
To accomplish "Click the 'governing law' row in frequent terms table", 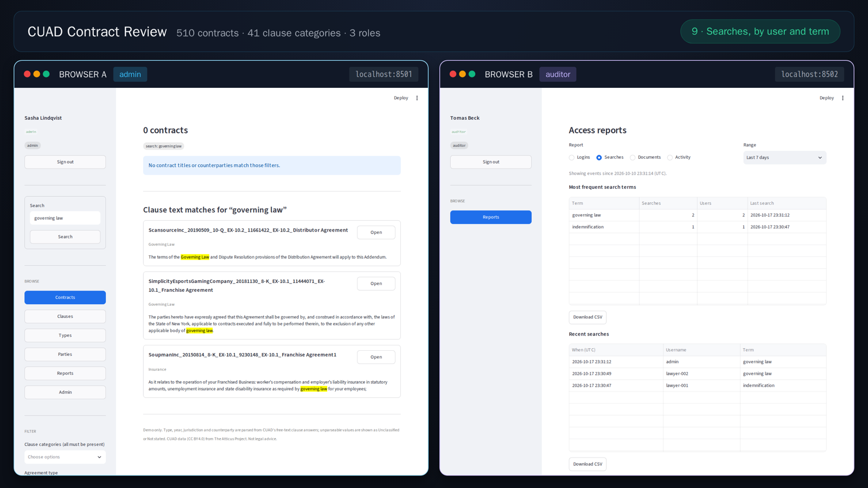I will tap(697, 215).
